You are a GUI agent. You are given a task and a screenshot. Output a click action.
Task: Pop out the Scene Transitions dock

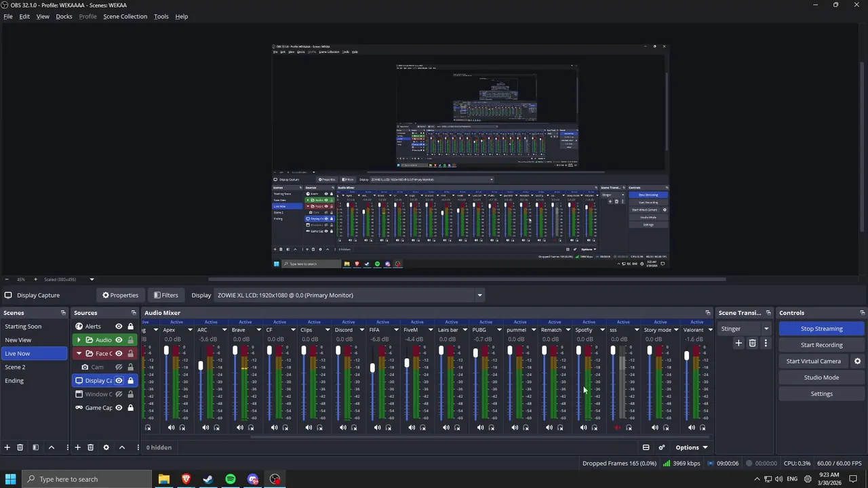click(768, 313)
